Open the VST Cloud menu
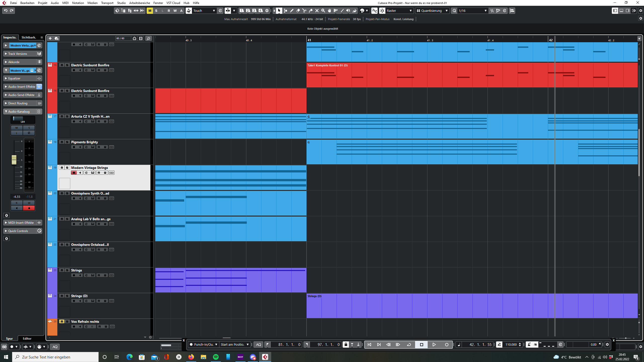Image resolution: width=644 pixels, height=362 pixels. [x=173, y=3]
